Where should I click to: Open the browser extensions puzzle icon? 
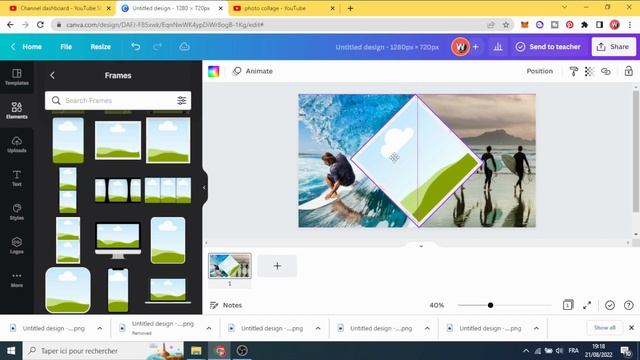(x=584, y=25)
